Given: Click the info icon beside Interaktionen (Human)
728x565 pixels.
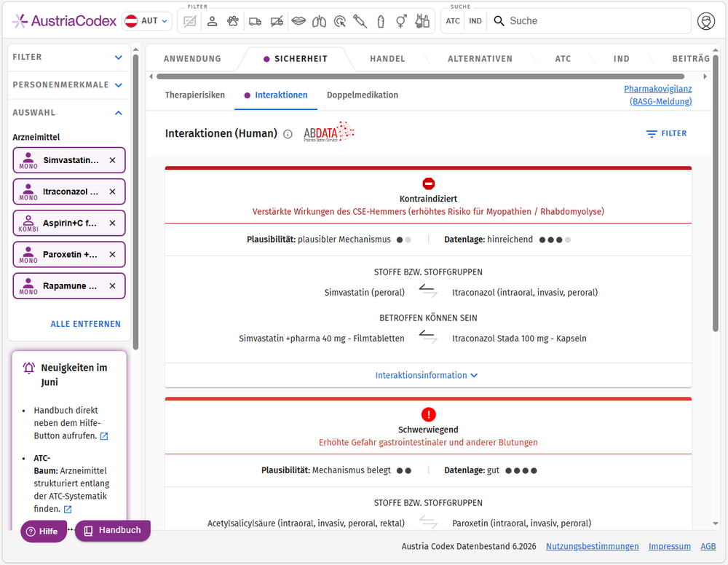Looking at the screenshot, I should coord(288,135).
